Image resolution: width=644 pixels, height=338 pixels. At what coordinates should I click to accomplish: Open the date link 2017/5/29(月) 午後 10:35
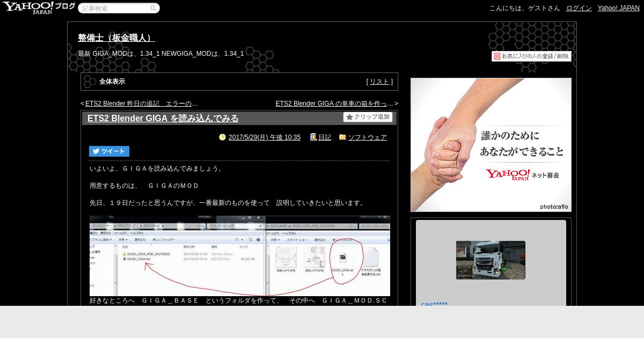tap(265, 137)
